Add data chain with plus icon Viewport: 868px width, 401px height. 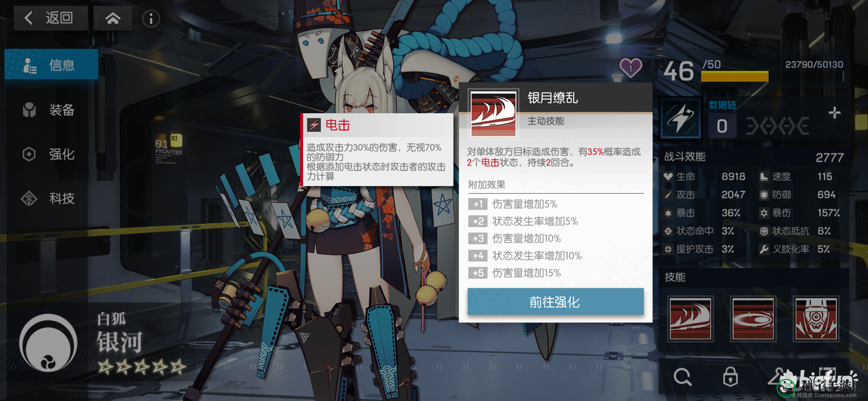(x=834, y=113)
